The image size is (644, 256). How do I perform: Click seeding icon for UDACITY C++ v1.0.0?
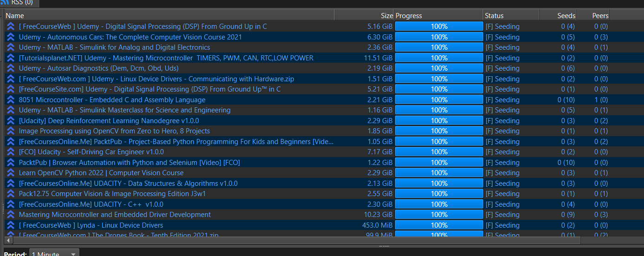[11, 204]
